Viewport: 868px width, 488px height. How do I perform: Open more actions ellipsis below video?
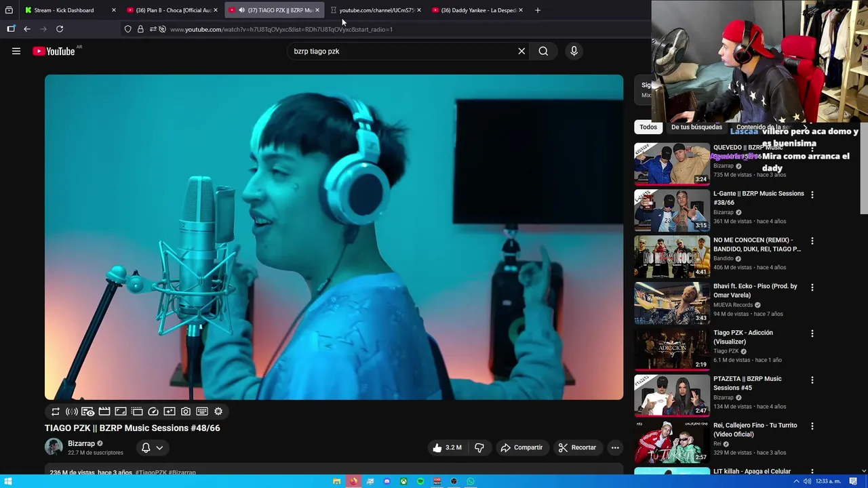tap(615, 447)
